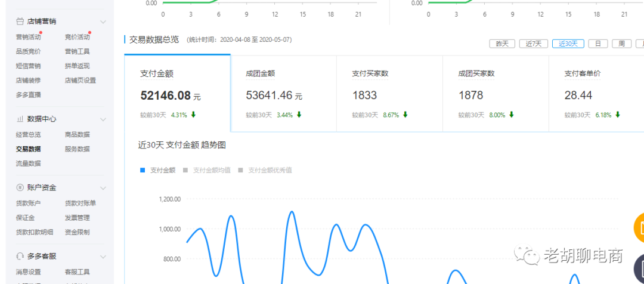
Task: Open the 支付买家数 metric card
Action: coord(389,94)
